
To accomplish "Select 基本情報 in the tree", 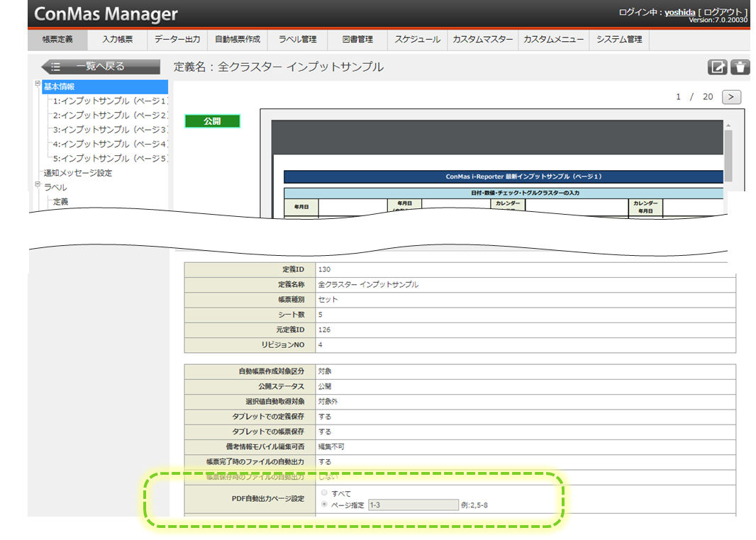I will pos(60,86).
